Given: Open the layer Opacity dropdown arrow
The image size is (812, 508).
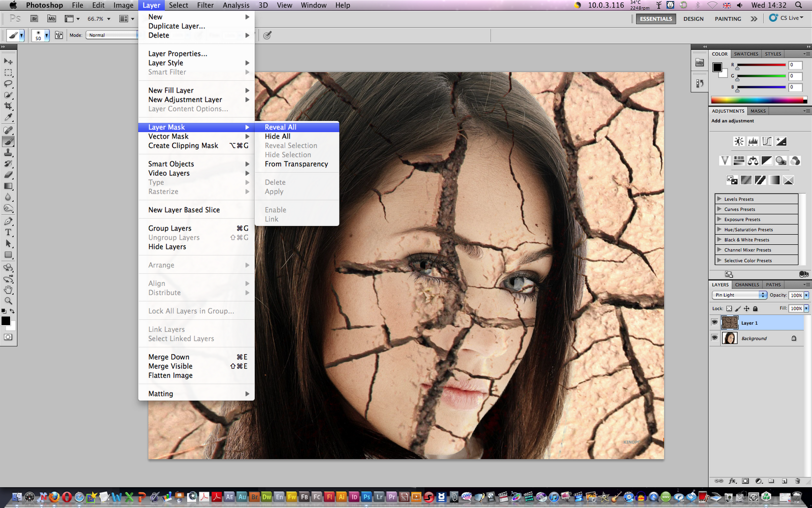Looking at the screenshot, I should (x=806, y=295).
